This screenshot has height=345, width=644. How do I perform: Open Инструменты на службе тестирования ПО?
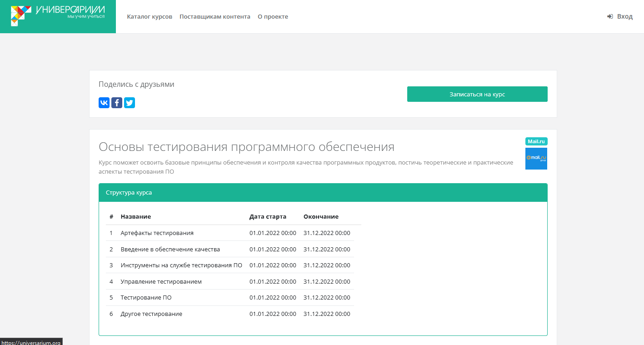(x=181, y=265)
